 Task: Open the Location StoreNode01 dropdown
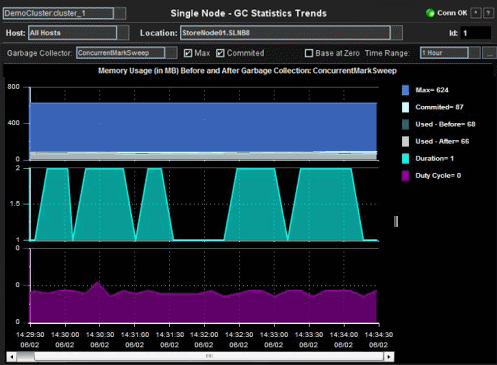pos(397,33)
